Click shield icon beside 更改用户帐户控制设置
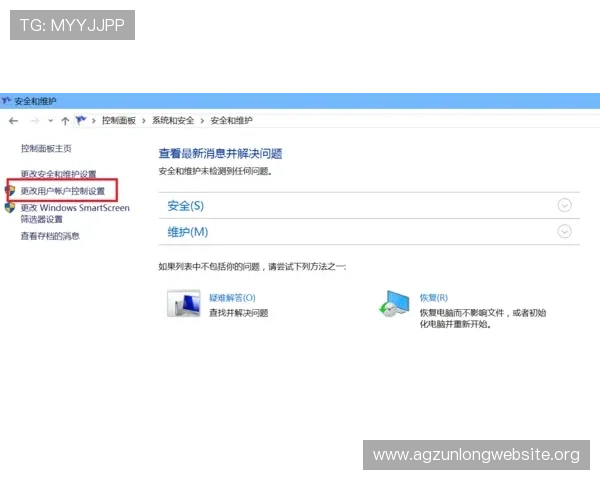Viewport: 600px width, 480px height. pos(10,191)
